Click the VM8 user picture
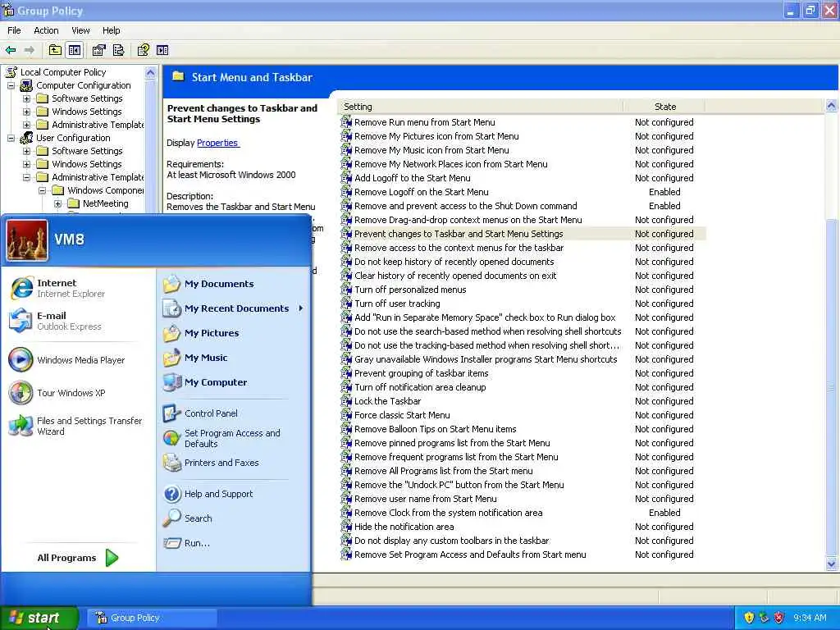 pyautogui.click(x=27, y=240)
